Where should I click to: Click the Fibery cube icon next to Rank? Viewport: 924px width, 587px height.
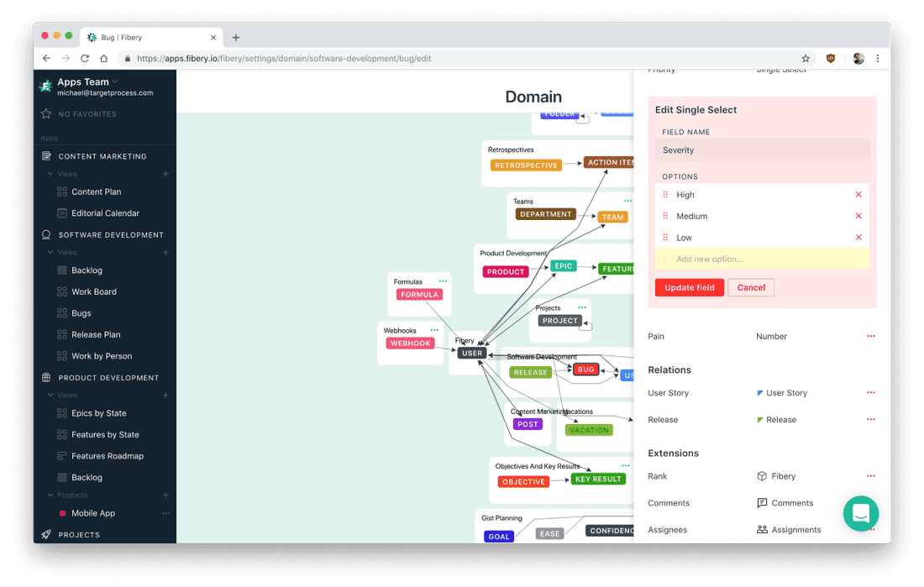[x=760, y=476]
